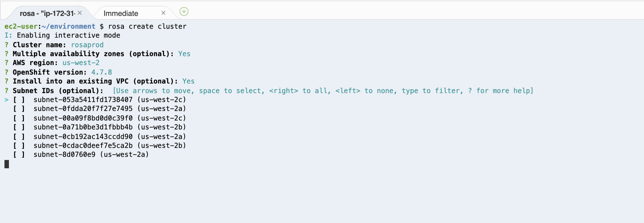Click the Subnet IDs (optional) prompt label
644x223 pixels.
(x=58, y=91)
